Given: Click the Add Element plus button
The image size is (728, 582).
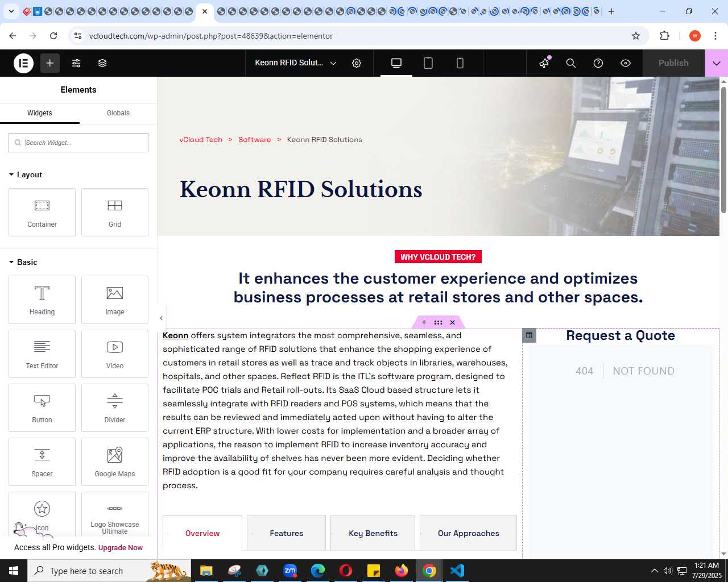Looking at the screenshot, I should tap(50, 63).
